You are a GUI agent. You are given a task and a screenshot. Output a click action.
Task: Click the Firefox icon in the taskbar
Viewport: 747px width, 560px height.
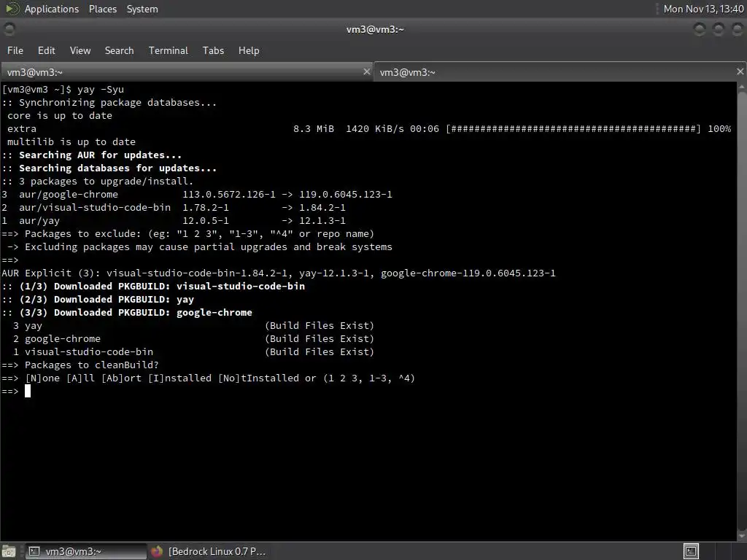point(157,551)
